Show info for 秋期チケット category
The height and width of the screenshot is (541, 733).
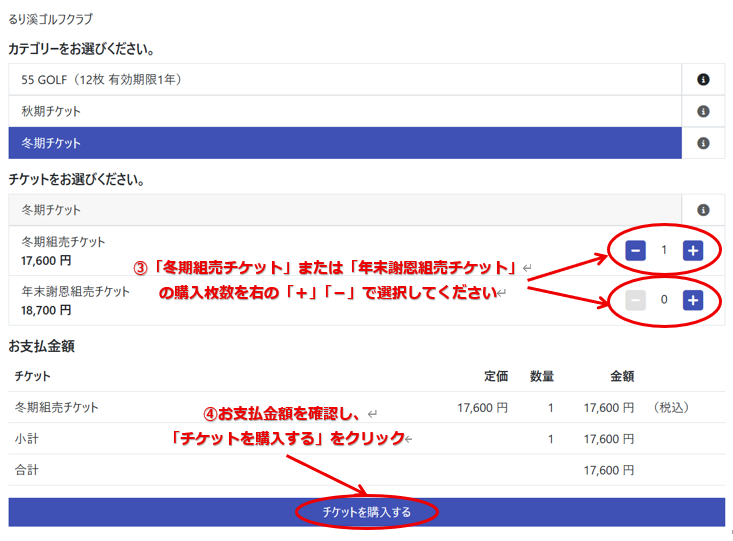coord(703,111)
